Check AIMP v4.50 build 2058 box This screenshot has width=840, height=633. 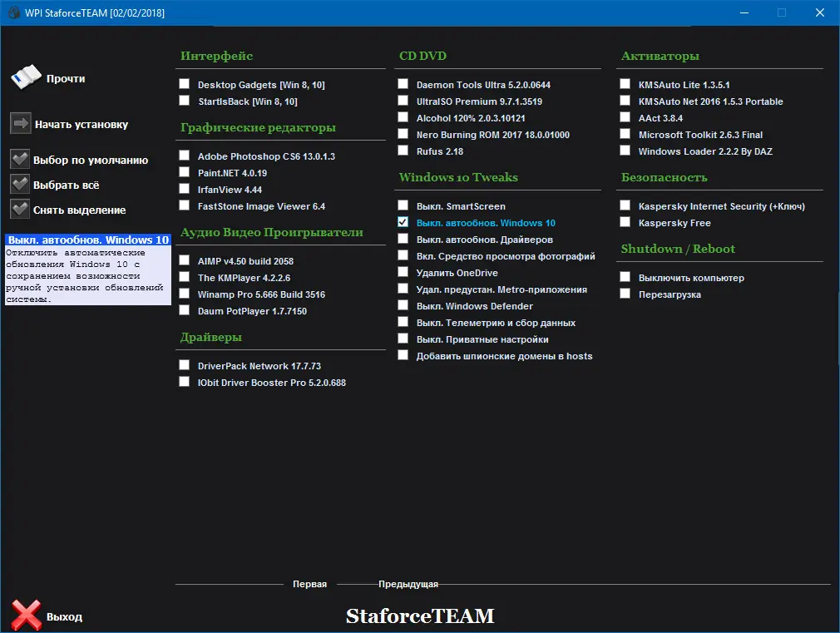click(x=185, y=260)
